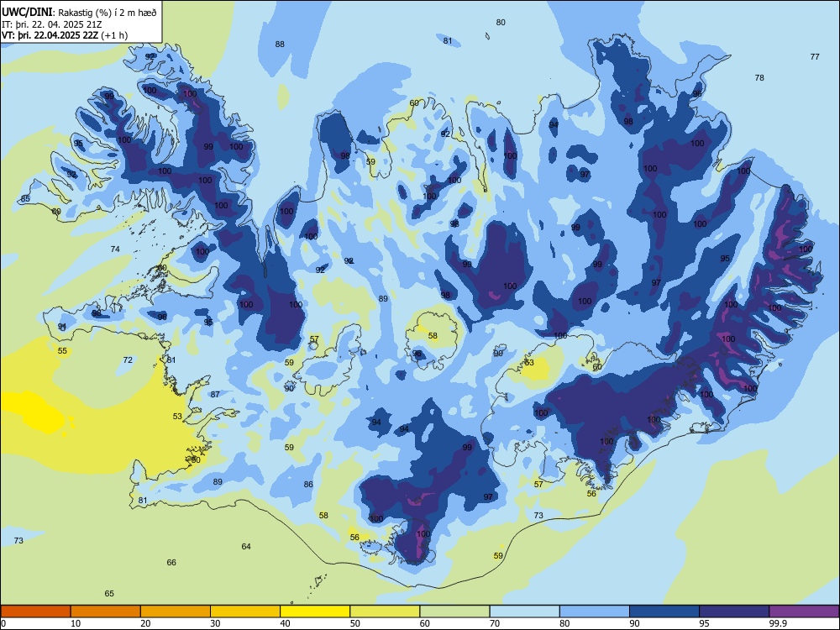This screenshot has width=840, height=630.
Task: Click the '(+1 h)' forecast offset text
Action: pyautogui.click(x=114, y=35)
